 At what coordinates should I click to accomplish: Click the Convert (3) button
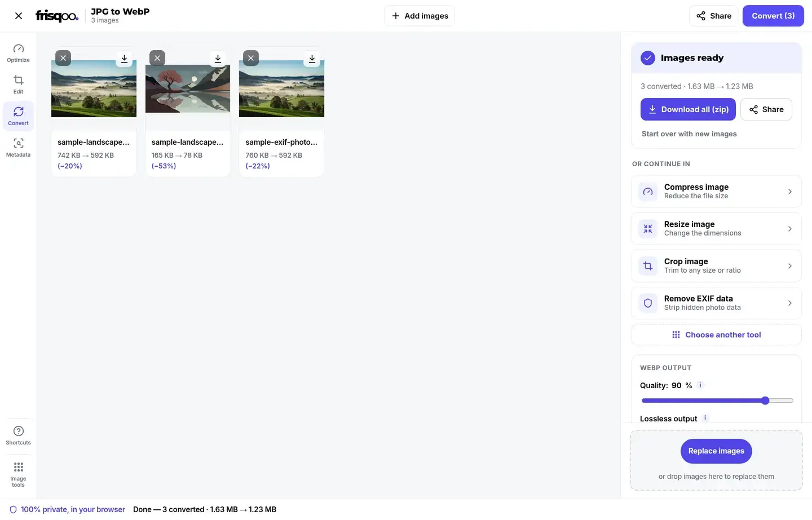point(773,16)
